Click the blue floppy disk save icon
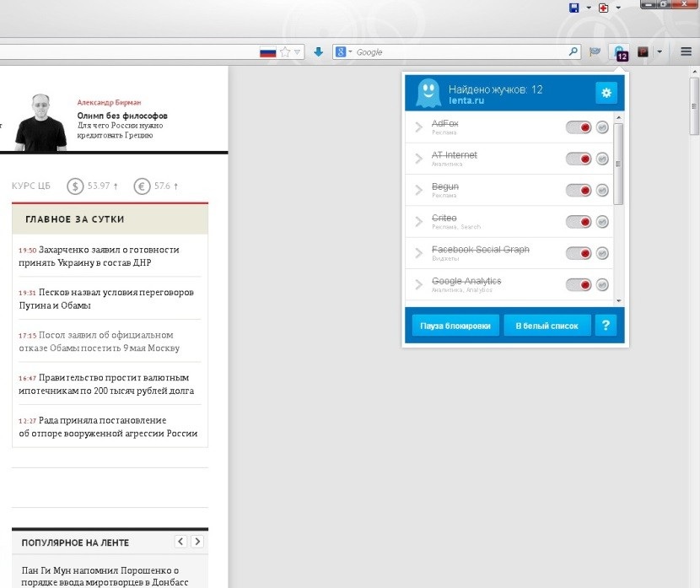 click(574, 8)
